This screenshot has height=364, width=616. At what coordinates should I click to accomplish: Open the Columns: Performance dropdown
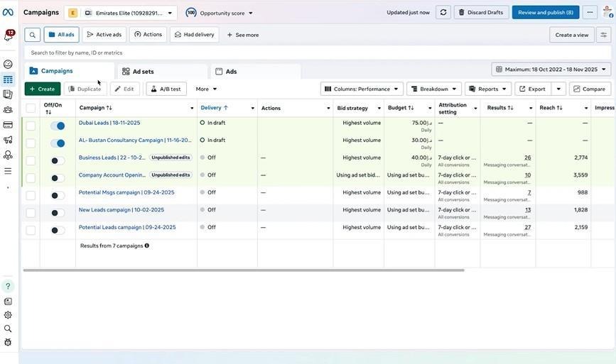tap(362, 89)
